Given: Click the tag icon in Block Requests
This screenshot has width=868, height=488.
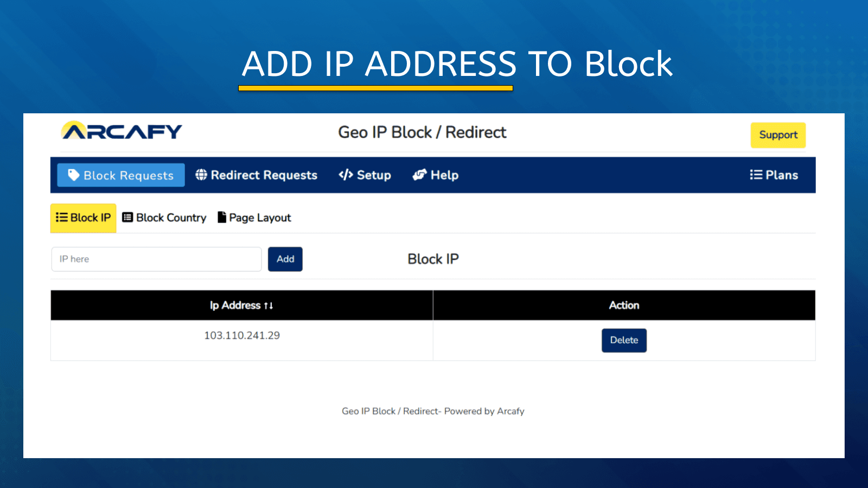Looking at the screenshot, I should (x=74, y=175).
